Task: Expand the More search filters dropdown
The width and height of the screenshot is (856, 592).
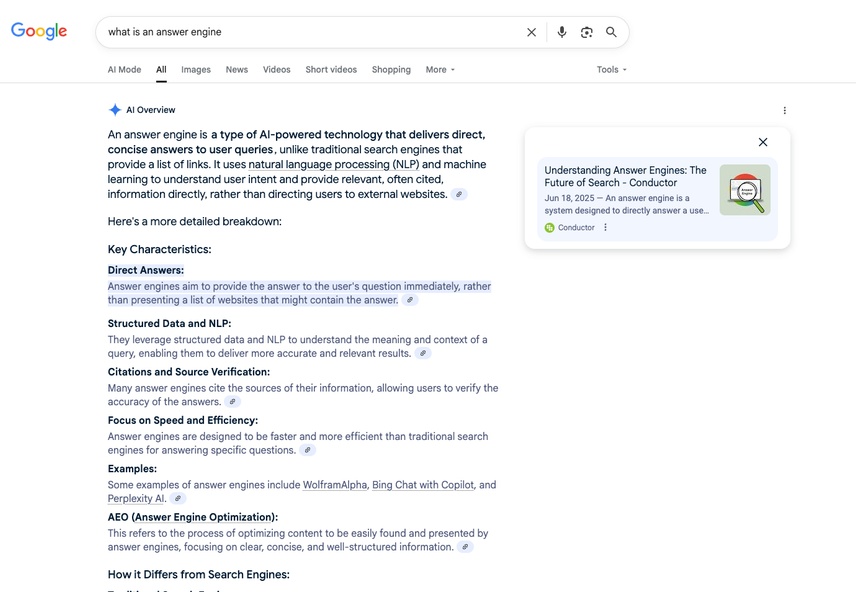Action: tap(440, 70)
